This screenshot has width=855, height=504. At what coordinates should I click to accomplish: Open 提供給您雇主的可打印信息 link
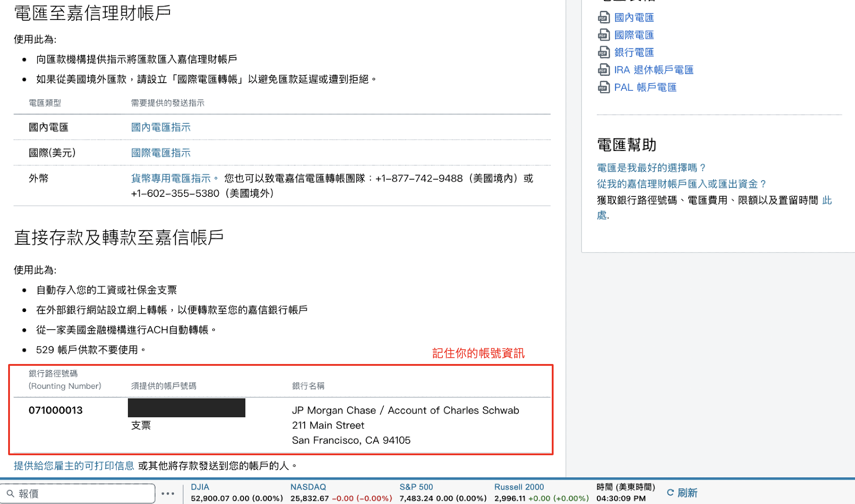(74, 466)
